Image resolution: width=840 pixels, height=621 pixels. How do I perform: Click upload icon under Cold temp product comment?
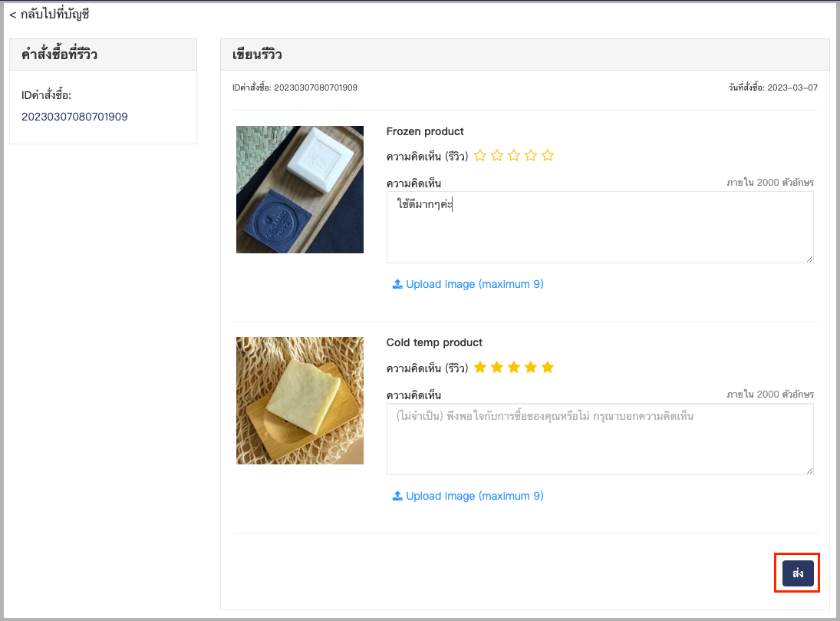point(397,496)
